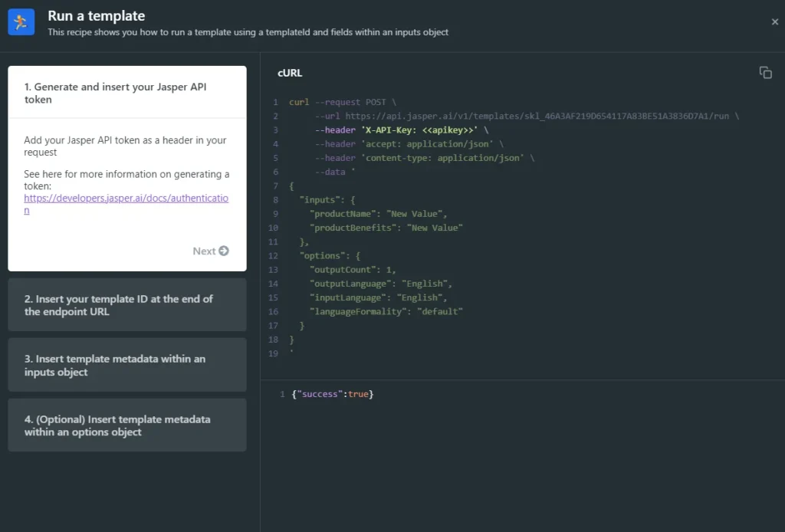Go to the Next recipe step

[x=210, y=251]
